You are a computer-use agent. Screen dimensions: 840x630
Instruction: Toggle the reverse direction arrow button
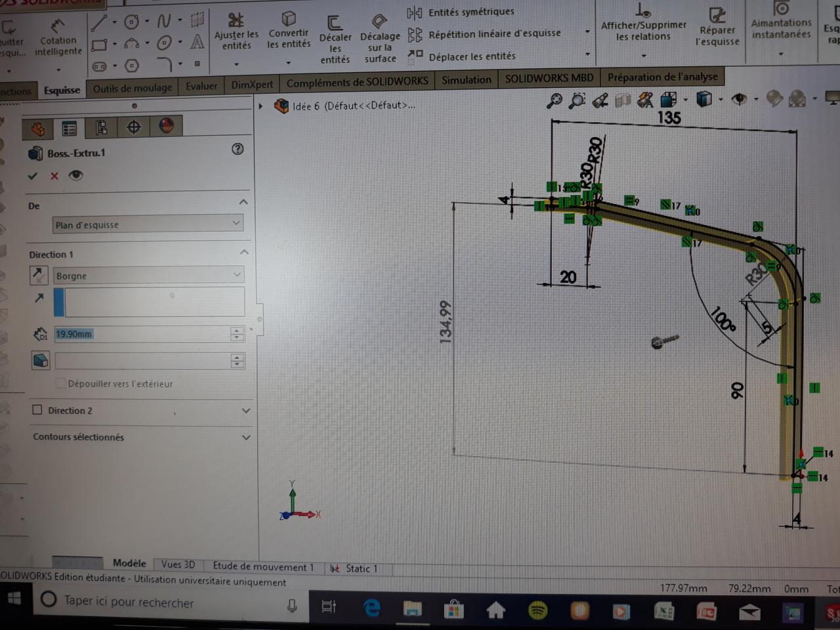pos(39,275)
